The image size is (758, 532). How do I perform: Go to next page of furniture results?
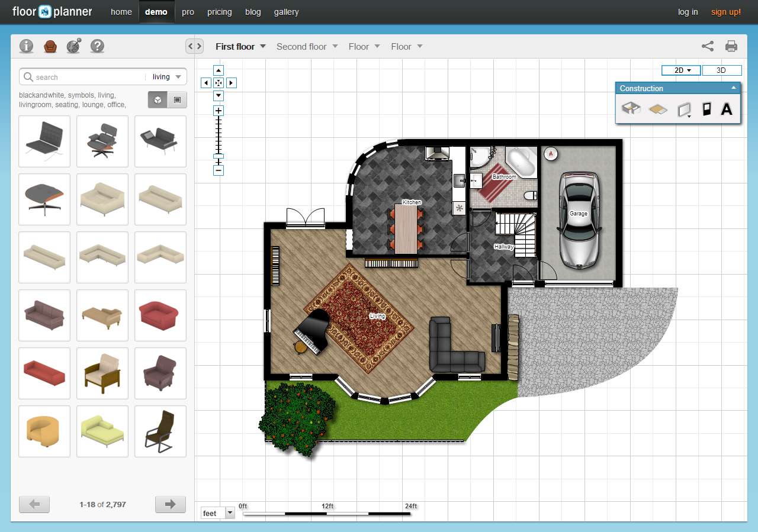(x=170, y=504)
